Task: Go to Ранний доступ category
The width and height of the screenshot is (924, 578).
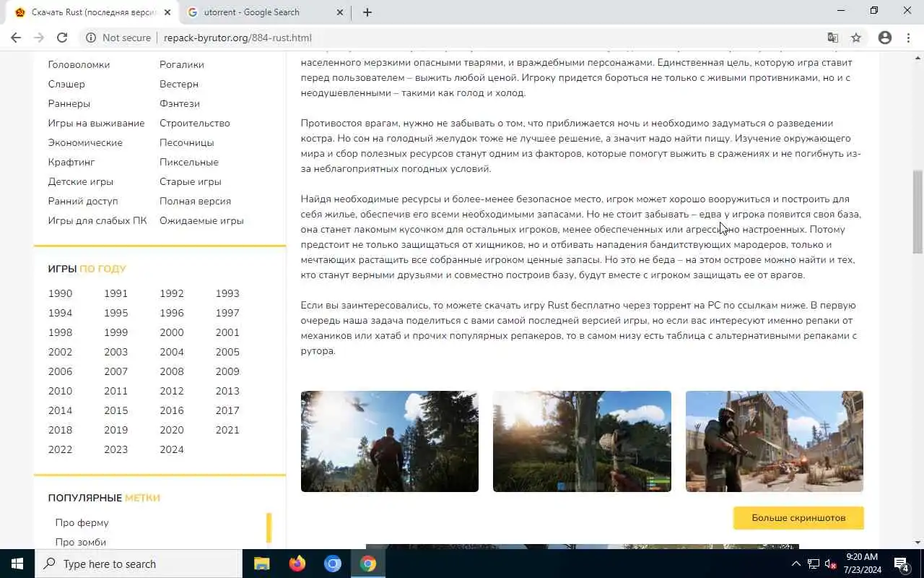Action: tap(83, 201)
